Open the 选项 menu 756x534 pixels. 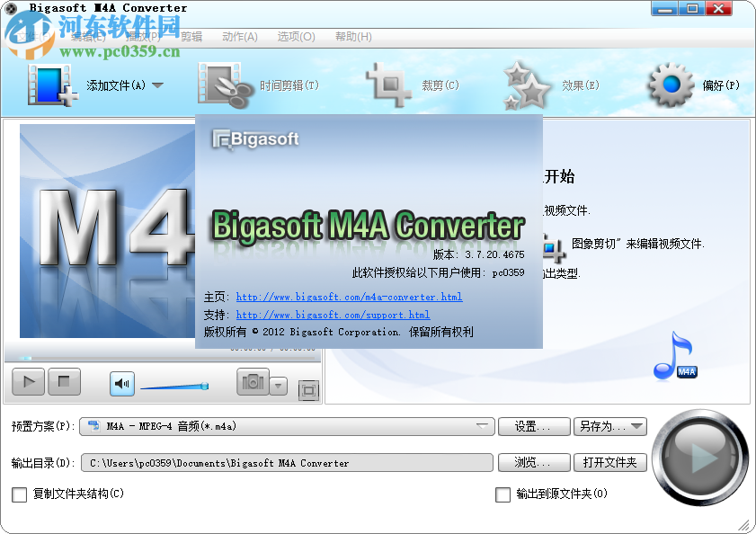297,37
